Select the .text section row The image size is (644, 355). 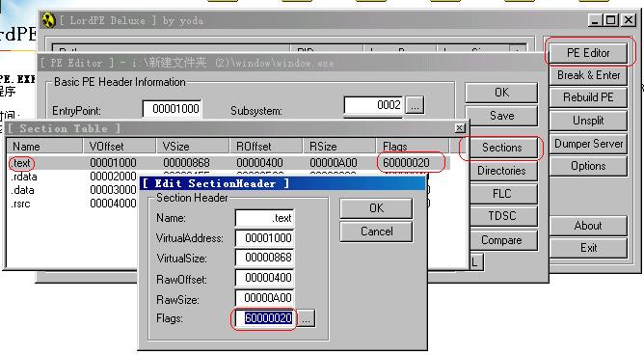[x=228, y=163]
